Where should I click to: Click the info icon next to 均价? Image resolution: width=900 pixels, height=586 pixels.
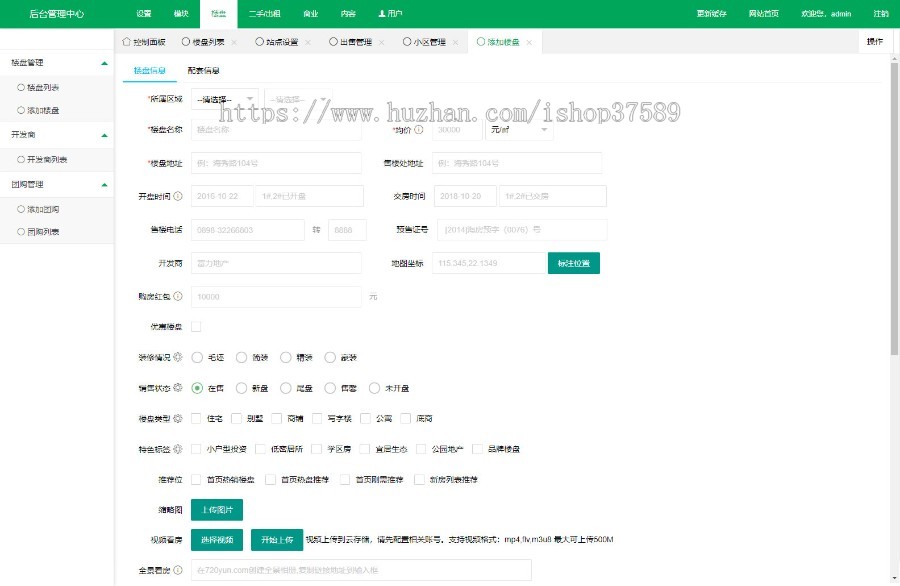(x=419, y=130)
